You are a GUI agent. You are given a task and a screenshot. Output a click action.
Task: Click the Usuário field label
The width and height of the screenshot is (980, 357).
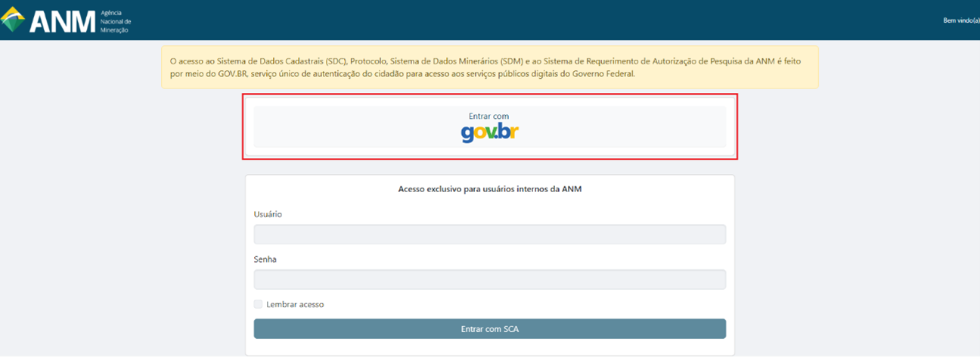click(268, 214)
